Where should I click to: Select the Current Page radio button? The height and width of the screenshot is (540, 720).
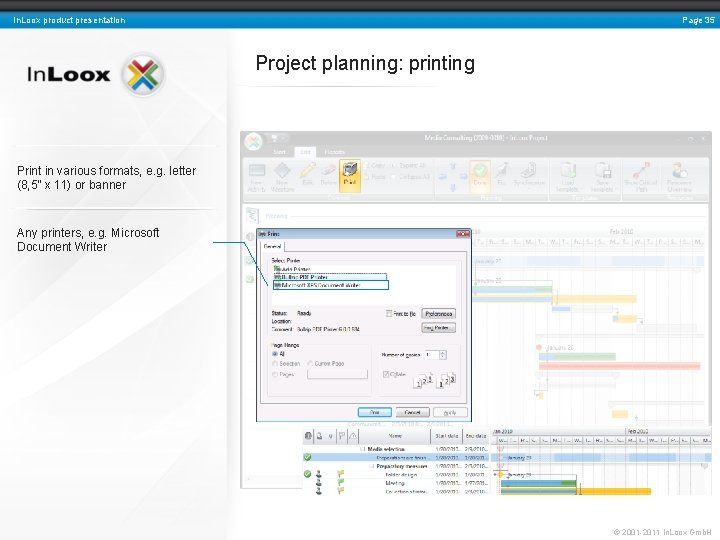(x=310, y=364)
